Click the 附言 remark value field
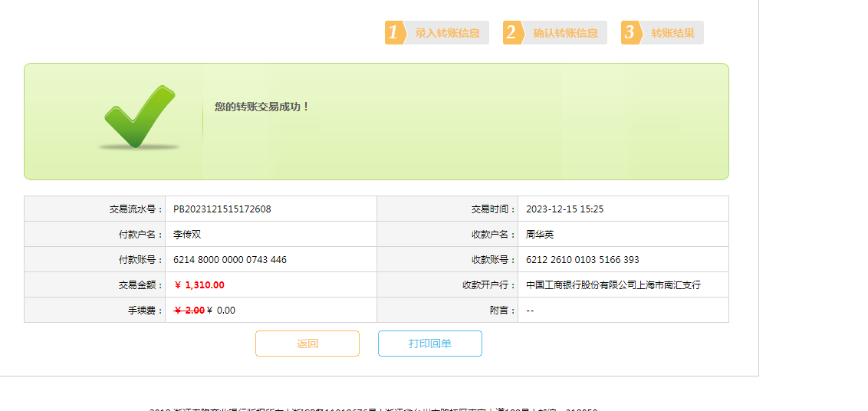The height and width of the screenshot is (411, 868). coord(530,311)
